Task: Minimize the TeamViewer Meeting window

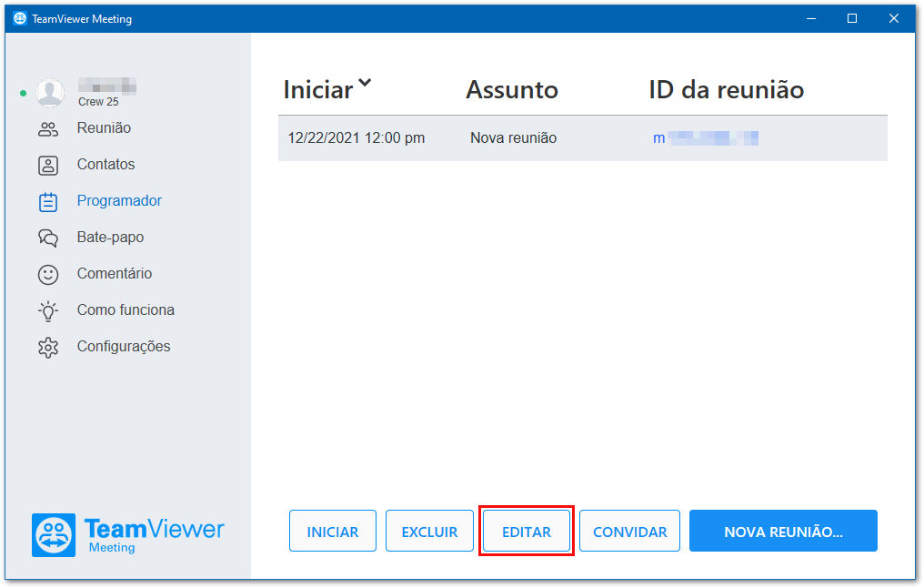Action: (x=811, y=18)
